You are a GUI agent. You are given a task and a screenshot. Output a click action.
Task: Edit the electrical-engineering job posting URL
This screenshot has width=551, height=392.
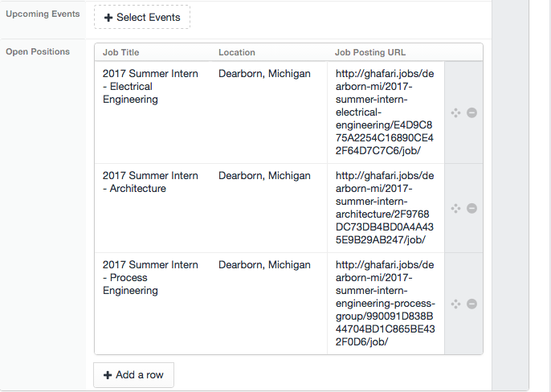tap(386, 112)
